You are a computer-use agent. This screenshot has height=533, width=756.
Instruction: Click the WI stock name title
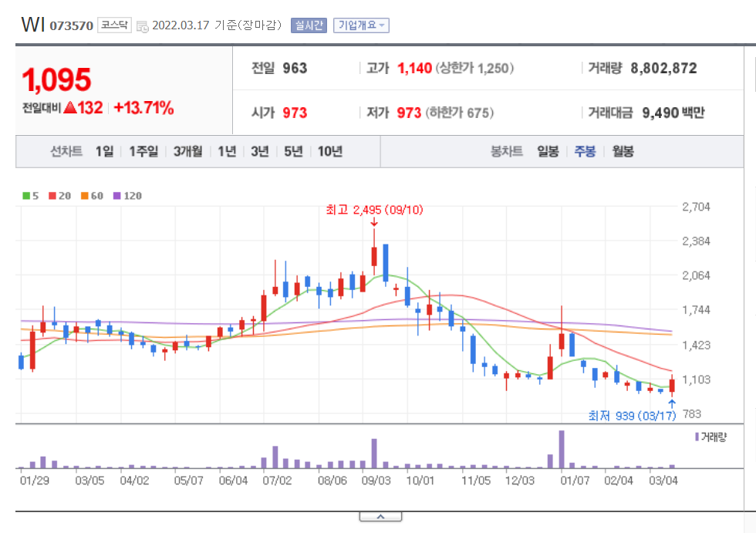[33, 25]
